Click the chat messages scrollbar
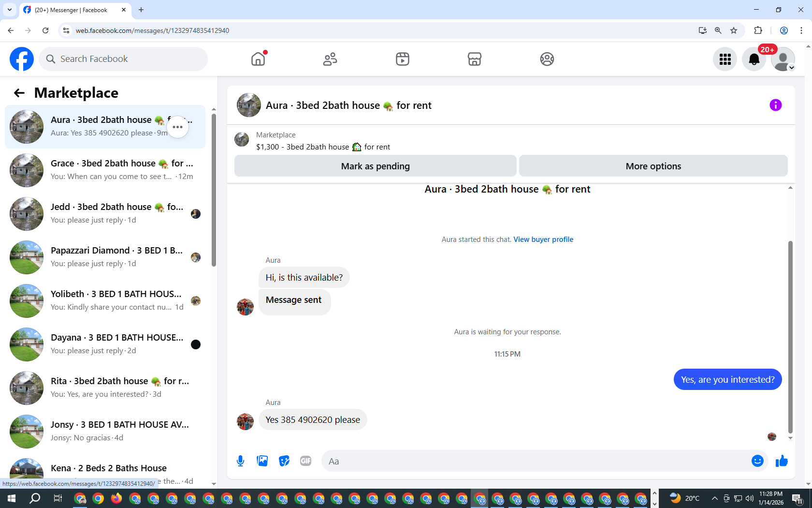 (x=790, y=336)
